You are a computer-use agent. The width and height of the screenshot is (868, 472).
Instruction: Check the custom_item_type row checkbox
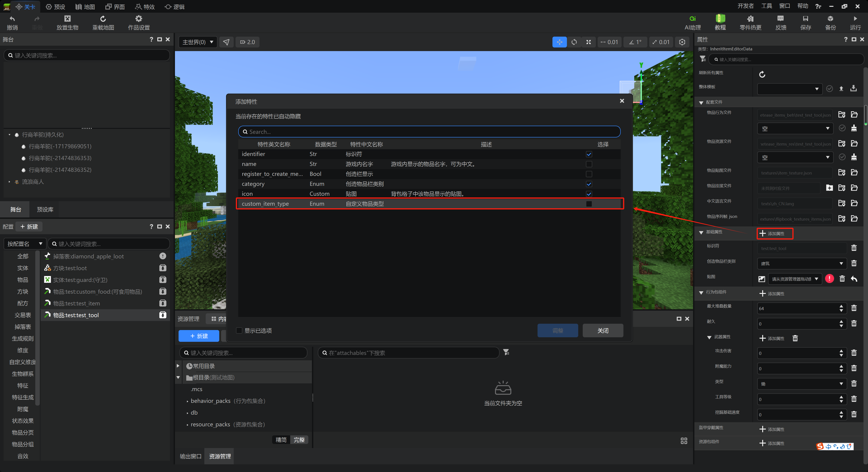point(589,204)
